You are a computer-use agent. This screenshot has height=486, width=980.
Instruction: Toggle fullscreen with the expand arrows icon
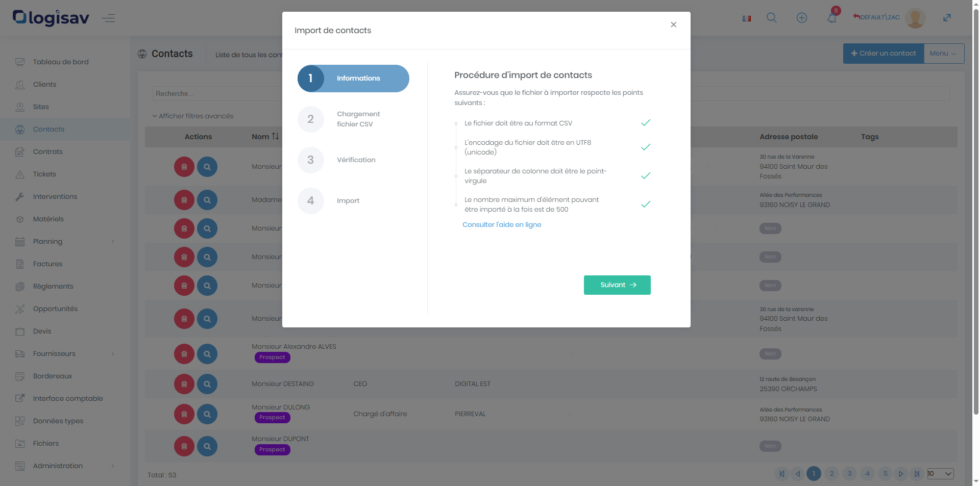947,18
